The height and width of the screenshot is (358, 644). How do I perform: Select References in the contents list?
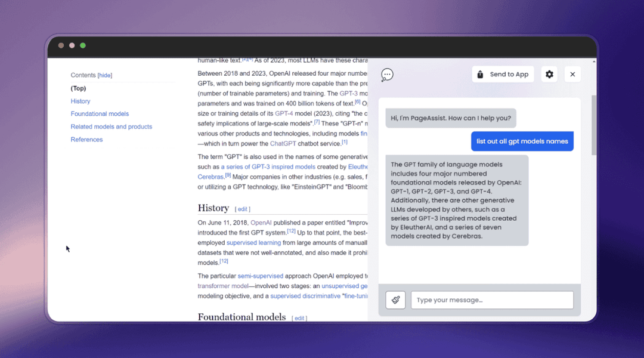click(86, 140)
